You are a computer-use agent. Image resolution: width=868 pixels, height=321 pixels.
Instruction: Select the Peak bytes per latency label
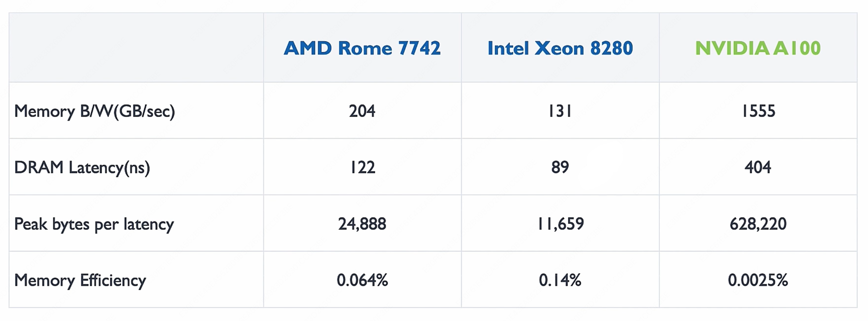click(94, 224)
